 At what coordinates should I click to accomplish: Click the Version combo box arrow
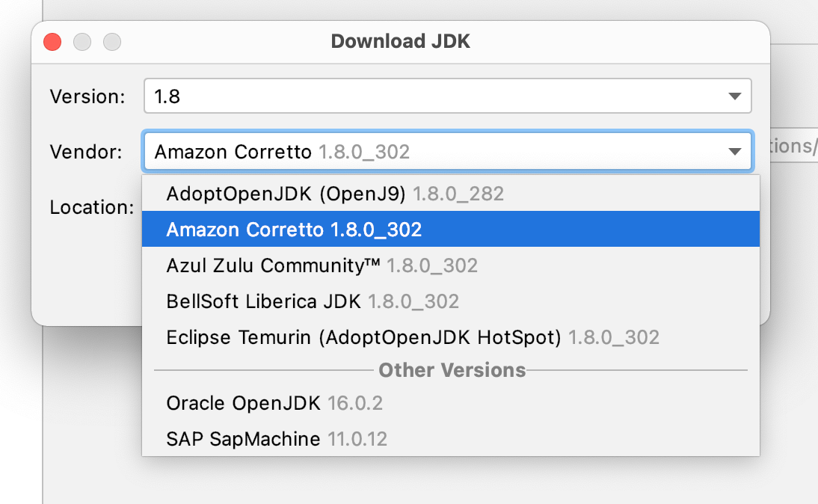734,96
